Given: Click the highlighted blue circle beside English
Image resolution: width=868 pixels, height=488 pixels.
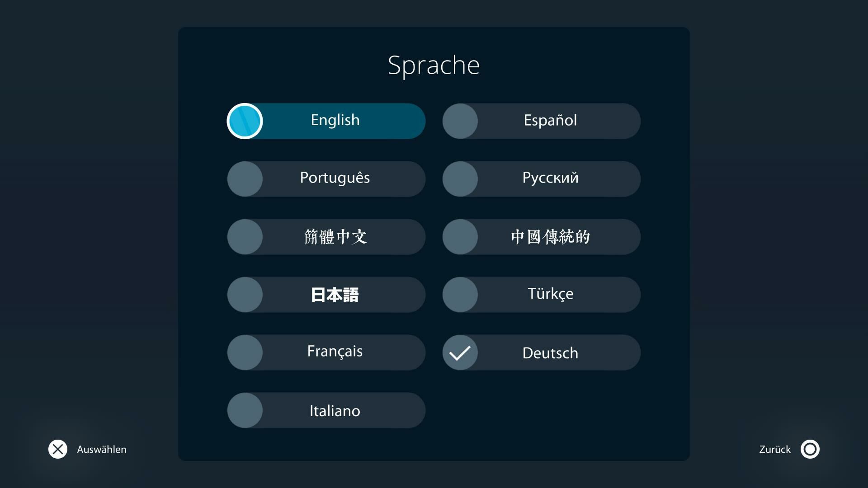Looking at the screenshot, I should point(245,121).
